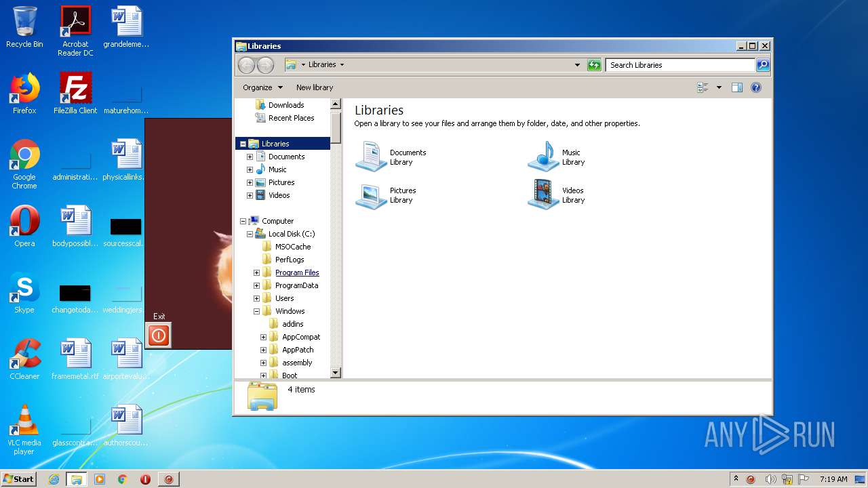Screen dimensions: 868x488
Task: Expand the Music tree node
Action: tap(250, 169)
